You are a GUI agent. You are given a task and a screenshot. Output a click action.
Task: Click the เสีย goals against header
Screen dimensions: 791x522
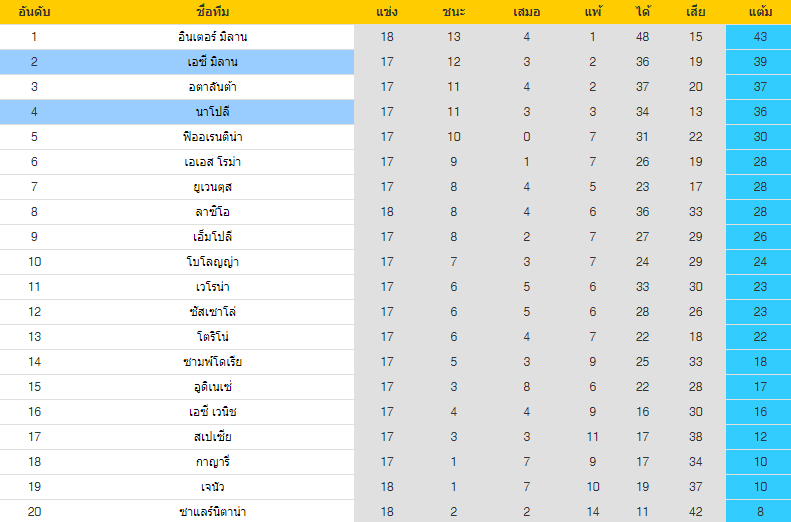click(696, 12)
